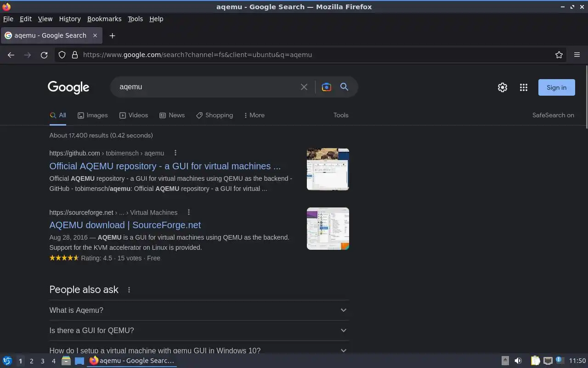Viewport: 588px width, 368px height.
Task: Open the People also ask options menu
Action: [x=129, y=290]
